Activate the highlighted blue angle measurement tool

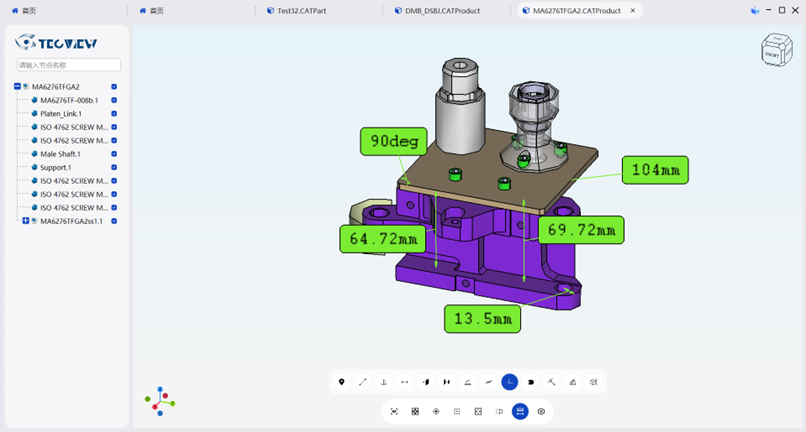click(x=510, y=382)
